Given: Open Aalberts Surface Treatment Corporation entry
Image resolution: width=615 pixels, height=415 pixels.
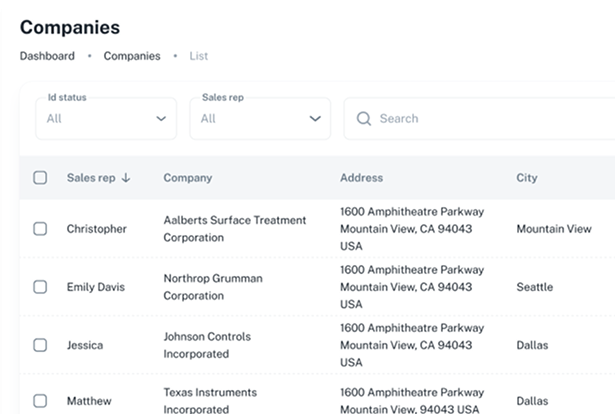Looking at the screenshot, I should [x=234, y=229].
